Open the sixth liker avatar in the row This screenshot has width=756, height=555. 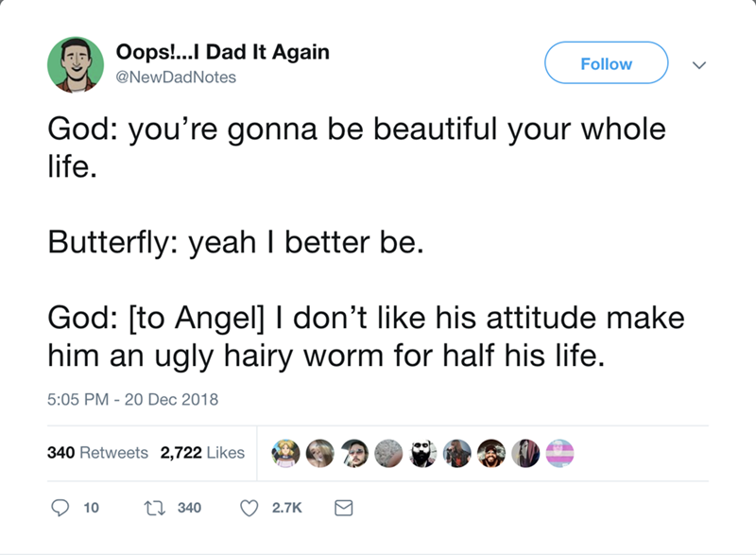[457, 453]
